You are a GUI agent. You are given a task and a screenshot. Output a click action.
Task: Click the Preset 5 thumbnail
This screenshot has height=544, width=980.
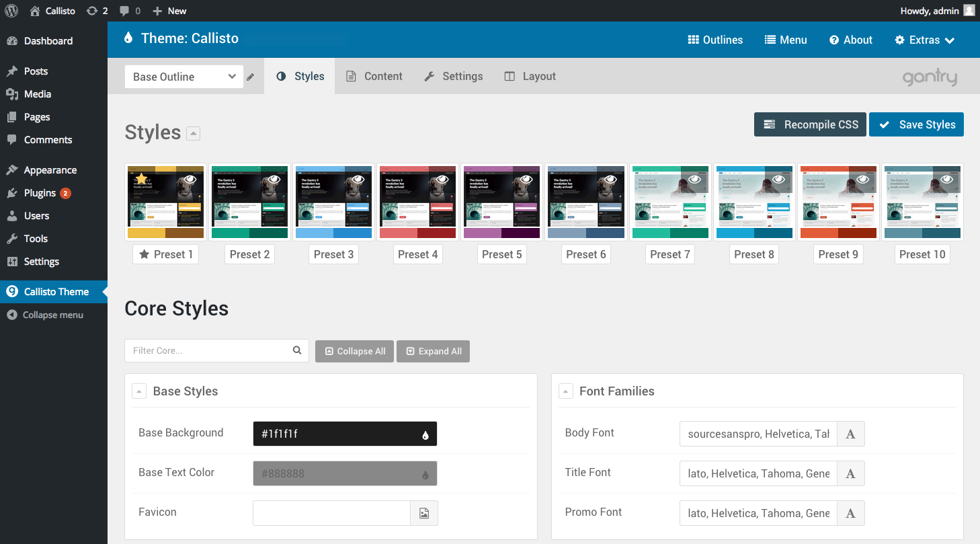point(501,202)
